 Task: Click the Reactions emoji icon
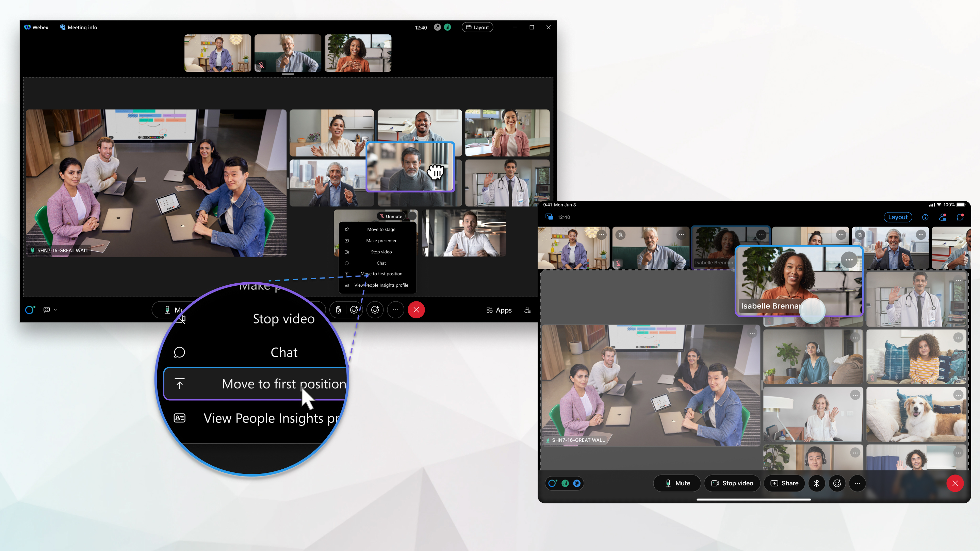375,310
